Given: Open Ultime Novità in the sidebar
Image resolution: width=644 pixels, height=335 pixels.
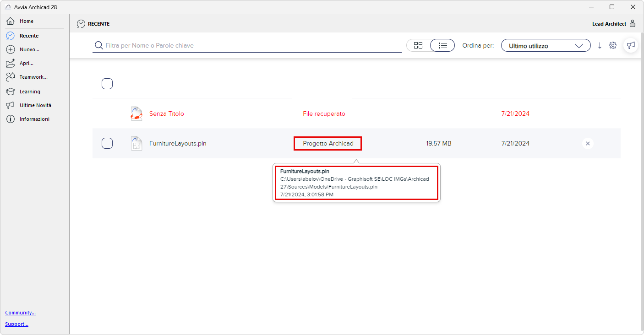Looking at the screenshot, I should click(35, 105).
